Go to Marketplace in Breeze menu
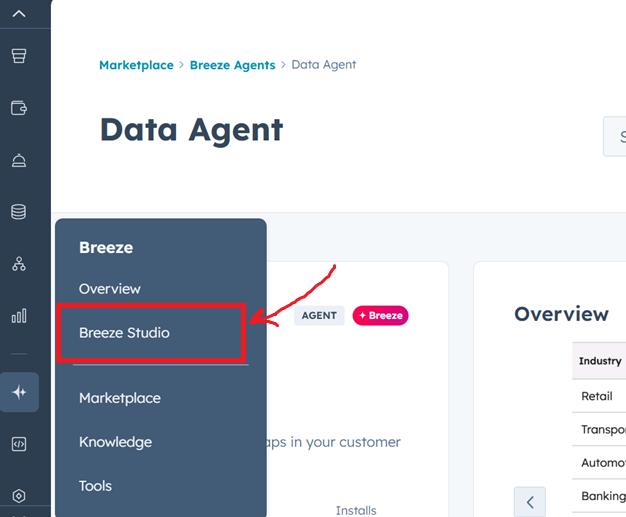 pos(120,398)
